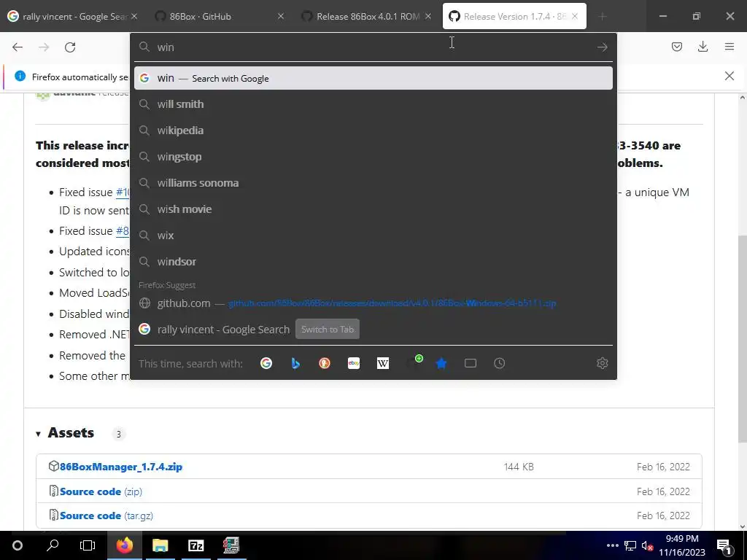Open taskbar clock showing 9:49 PM

682,545
